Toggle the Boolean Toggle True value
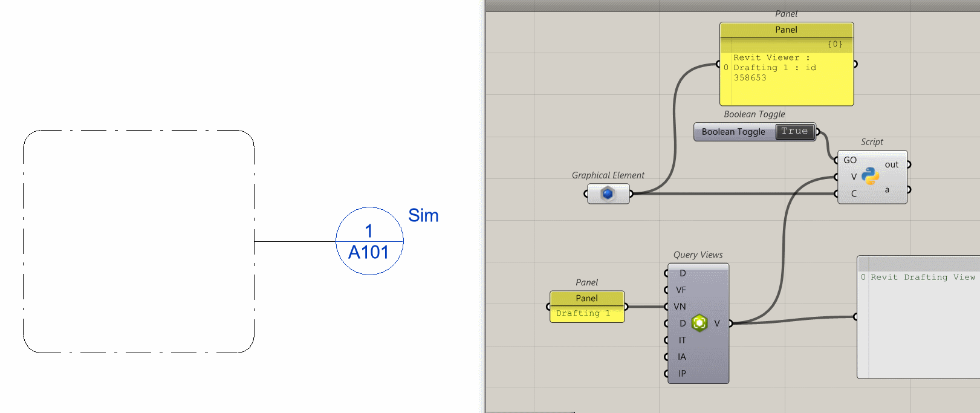The height and width of the screenshot is (413, 980). point(794,131)
